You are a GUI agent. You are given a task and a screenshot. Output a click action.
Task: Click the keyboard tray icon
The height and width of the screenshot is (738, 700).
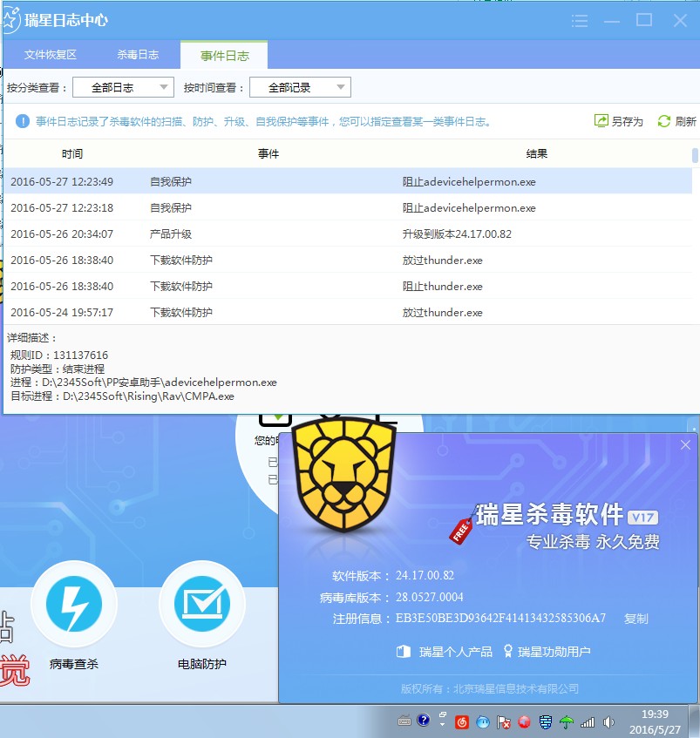tap(404, 721)
